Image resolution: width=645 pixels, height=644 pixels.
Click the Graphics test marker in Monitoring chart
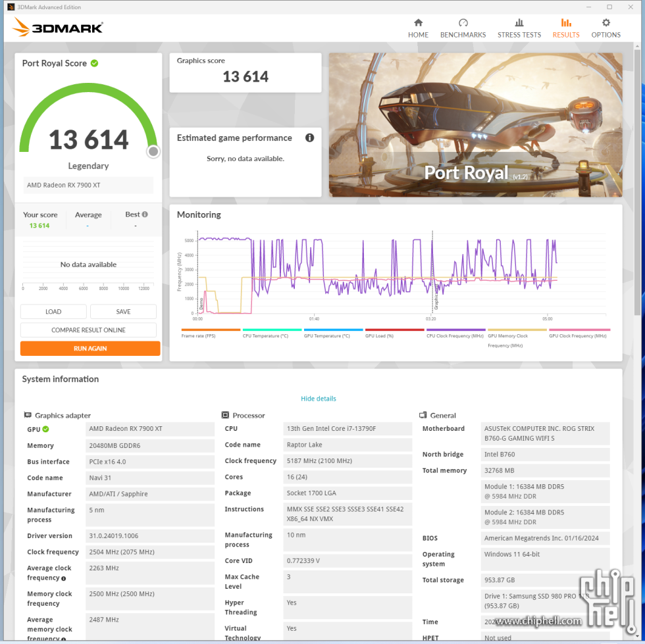[436, 297]
